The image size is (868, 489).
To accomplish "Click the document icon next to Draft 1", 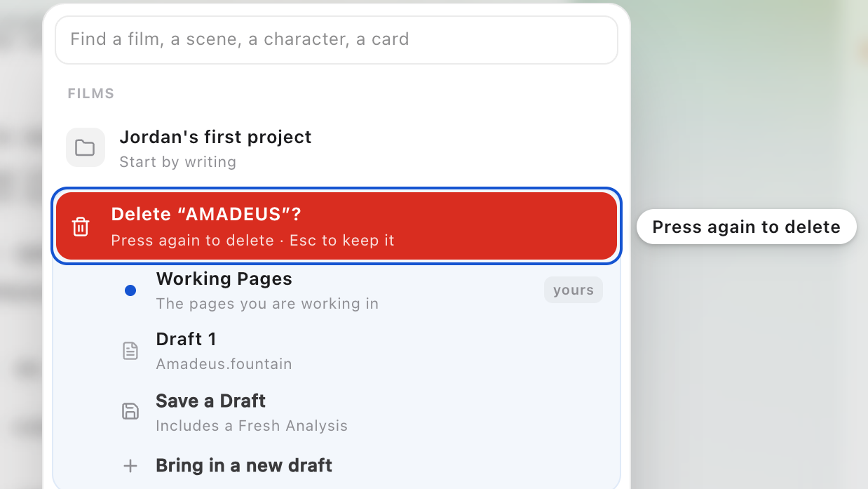I will point(130,351).
